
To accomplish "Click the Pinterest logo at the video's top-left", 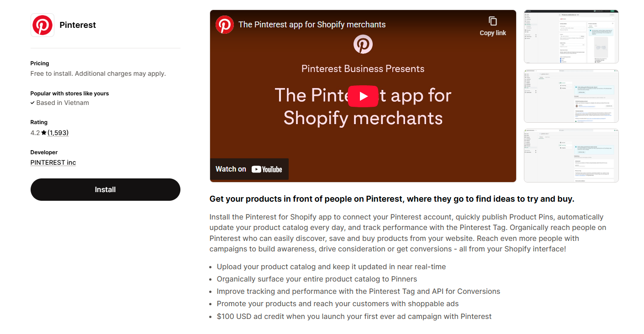I will coord(224,24).
